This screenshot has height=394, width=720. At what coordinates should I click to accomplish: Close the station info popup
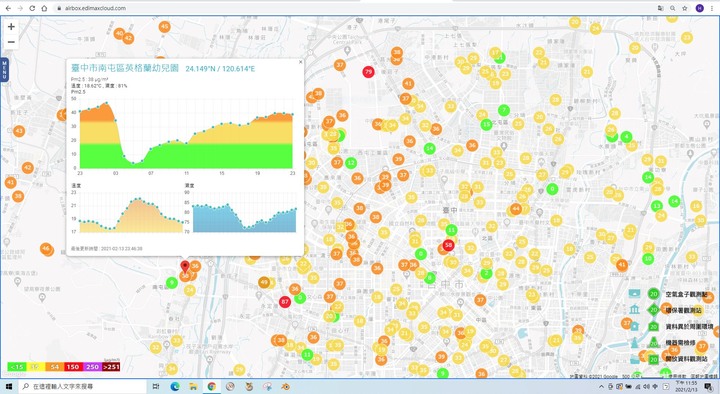[301, 62]
